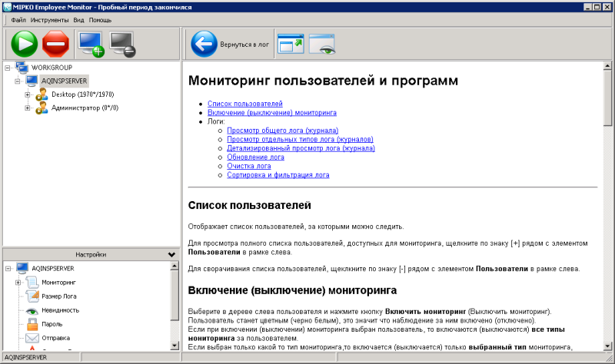Collapse the AQINSPSERVER node in top tree

pyautogui.click(x=17, y=81)
